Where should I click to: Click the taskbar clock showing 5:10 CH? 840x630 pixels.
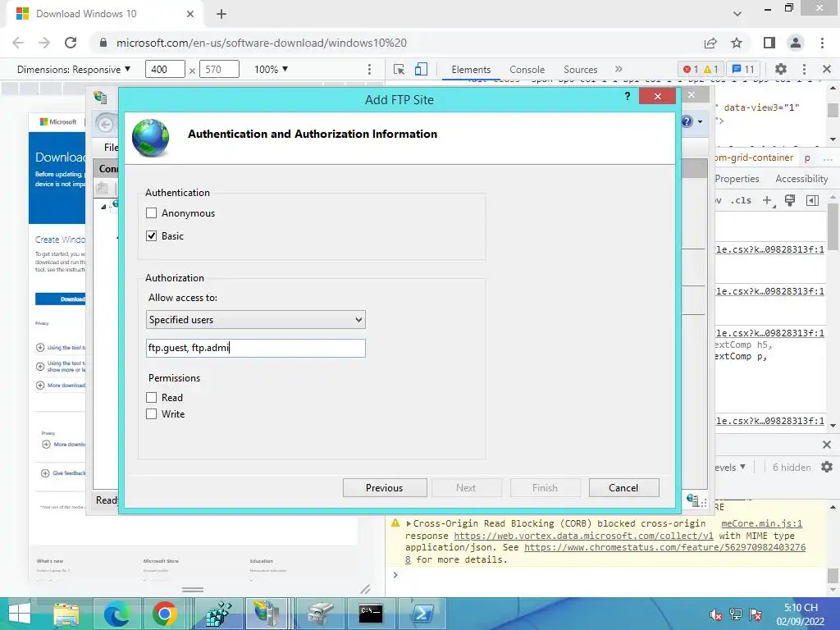[801, 614]
